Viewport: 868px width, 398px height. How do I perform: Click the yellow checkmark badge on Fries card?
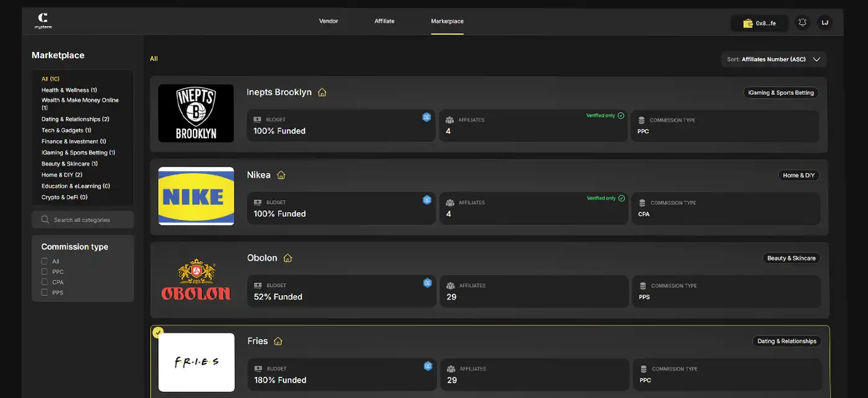click(x=158, y=333)
